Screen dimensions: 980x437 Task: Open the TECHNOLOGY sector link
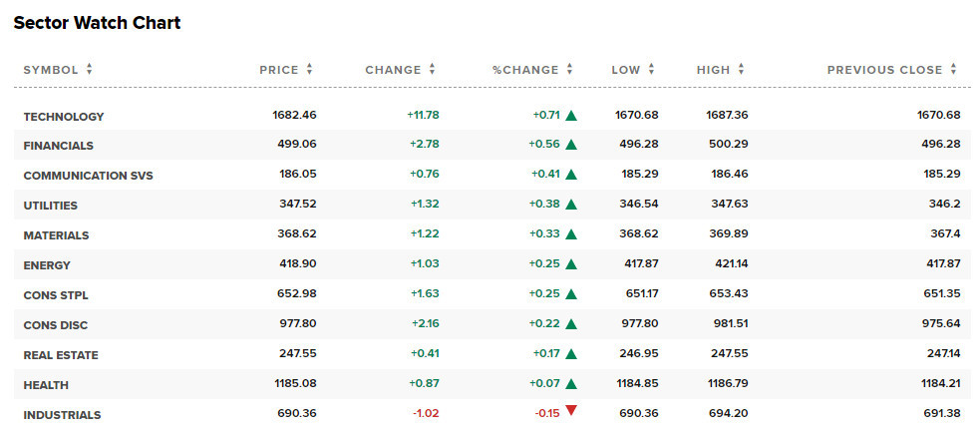click(x=64, y=117)
